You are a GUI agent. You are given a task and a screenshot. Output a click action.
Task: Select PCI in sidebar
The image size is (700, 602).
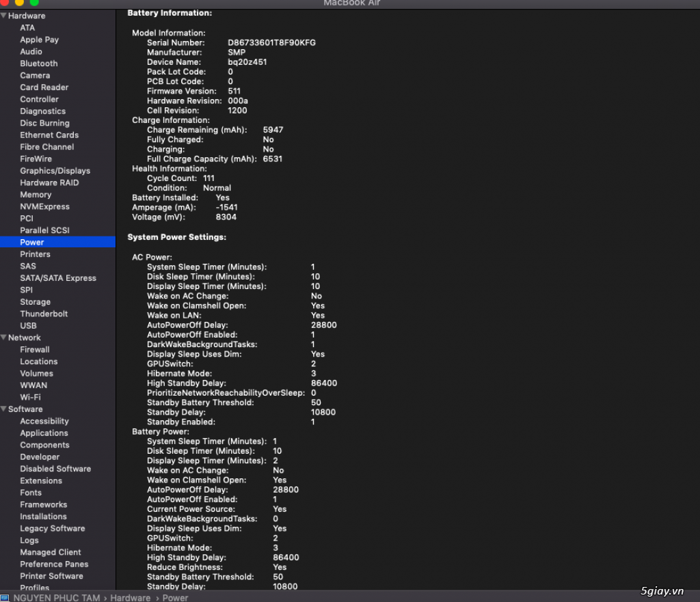point(27,218)
